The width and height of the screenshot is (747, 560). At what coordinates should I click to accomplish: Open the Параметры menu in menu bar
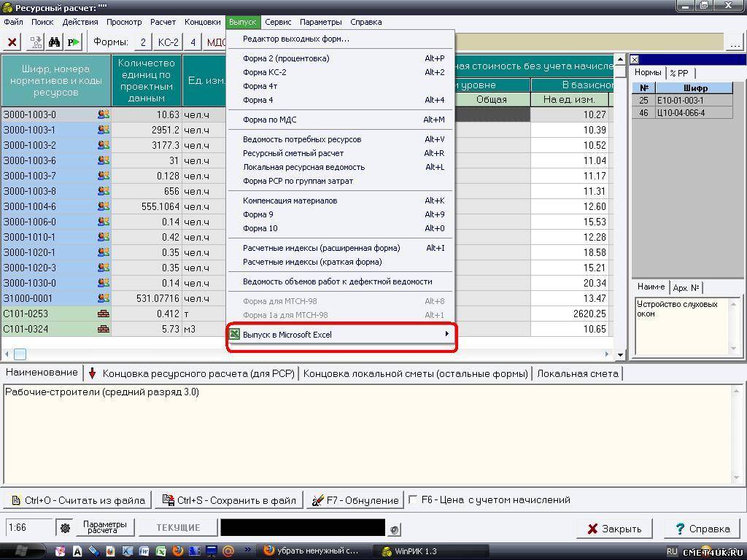(320, 22)
